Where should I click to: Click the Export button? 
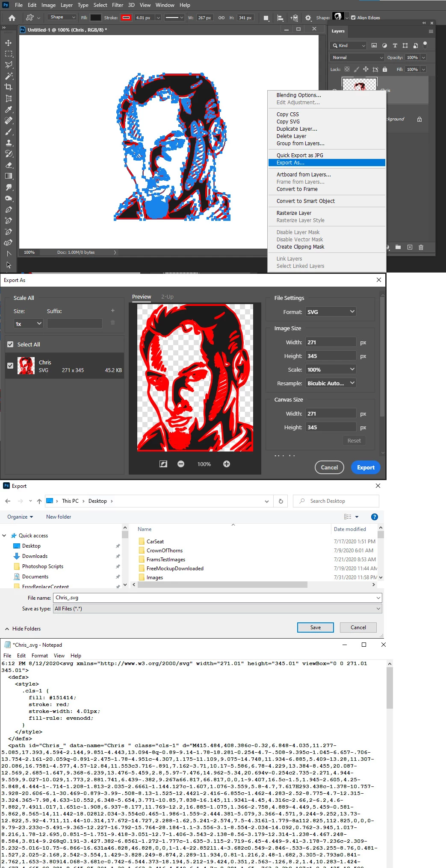tap(366, 467)
